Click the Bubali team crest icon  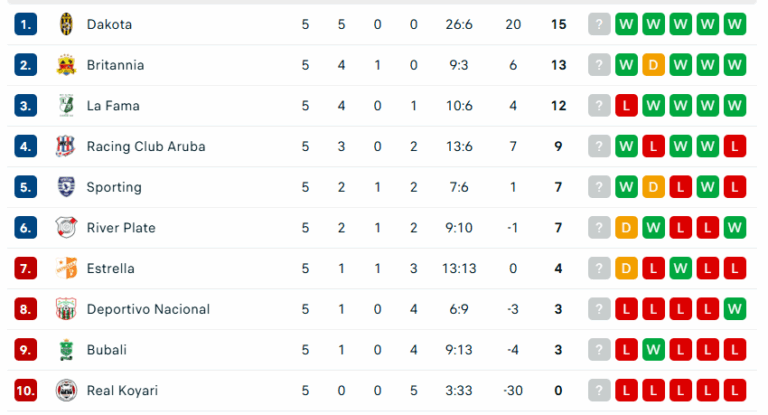[x=66, y=350]
